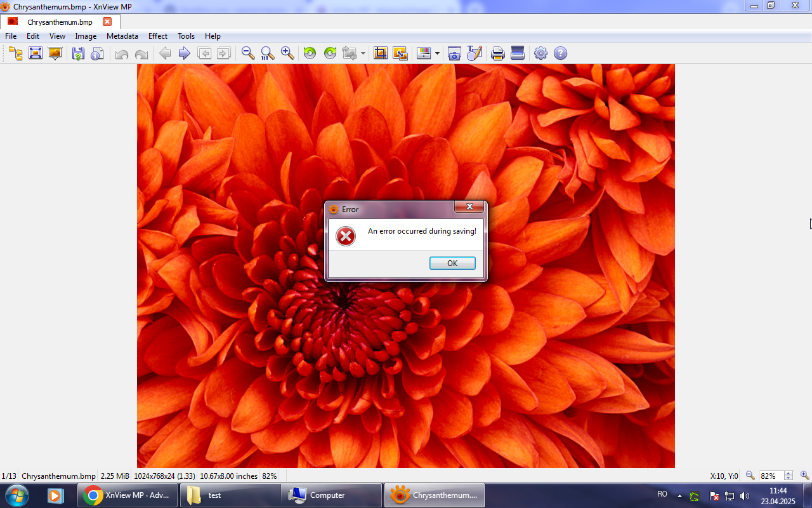Show hidden tray icons arrow
This screenshot has width=812, height=508.
coord(679,496)
